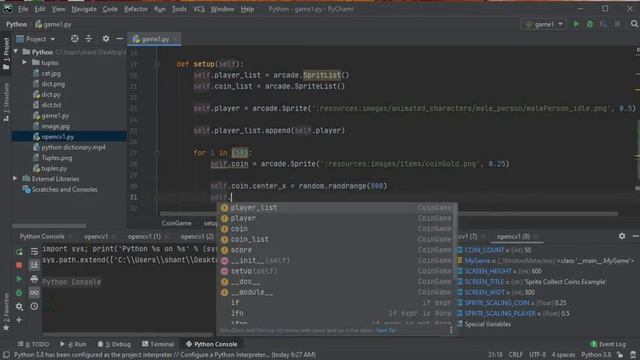
Task: Open Favorites side tab star
Action: pos(6,328)
